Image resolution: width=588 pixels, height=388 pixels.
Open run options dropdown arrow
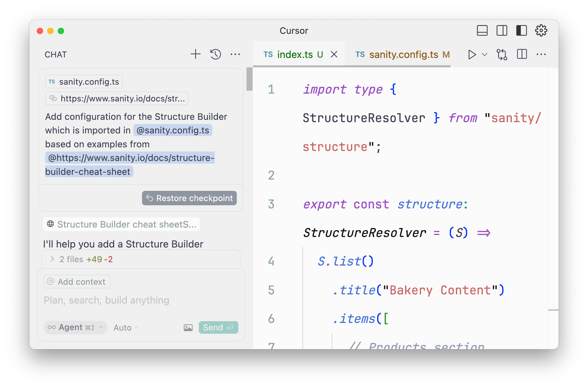click(485, 55)
